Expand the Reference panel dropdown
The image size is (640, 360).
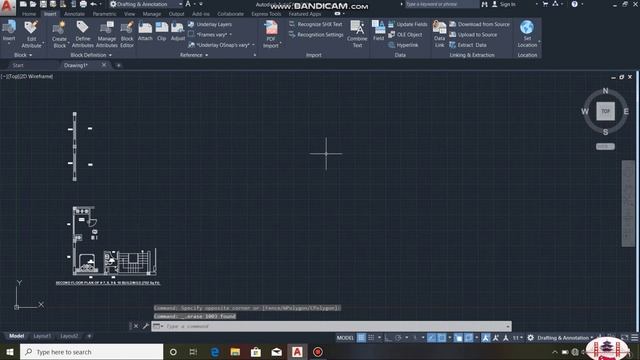194,55
